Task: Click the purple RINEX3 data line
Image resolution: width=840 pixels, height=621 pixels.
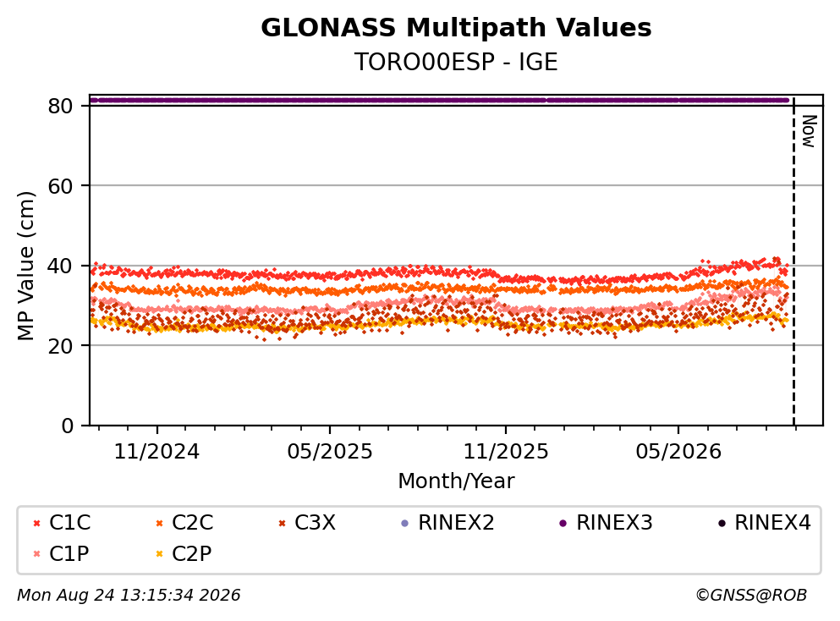Action: (439, 100)
